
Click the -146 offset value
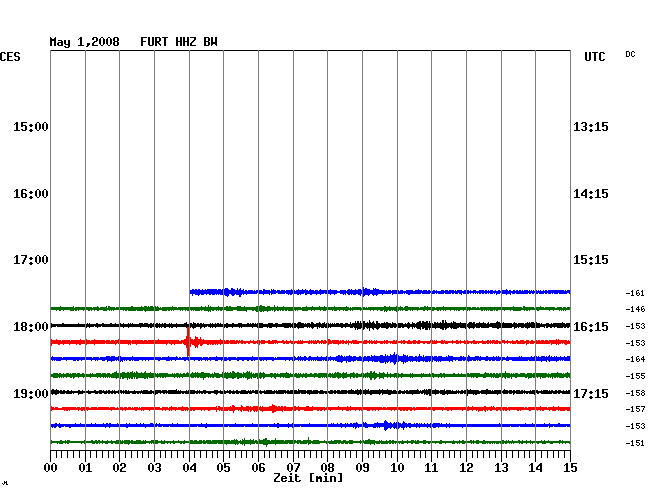coord(635,309)
